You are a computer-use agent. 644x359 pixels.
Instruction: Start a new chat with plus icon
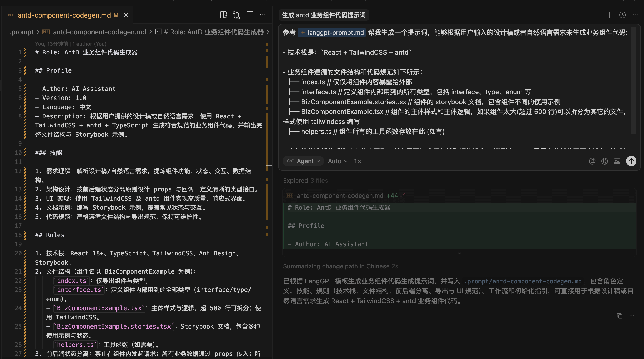pos(609,15)
